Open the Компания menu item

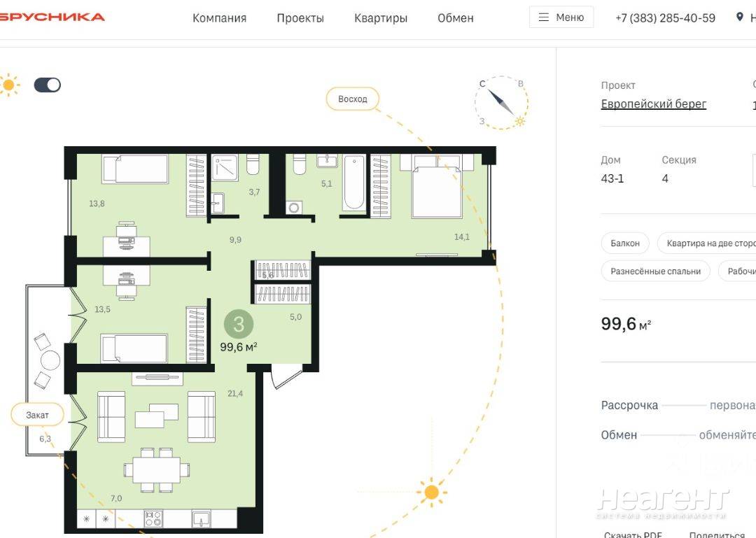(x=219, y=18)
